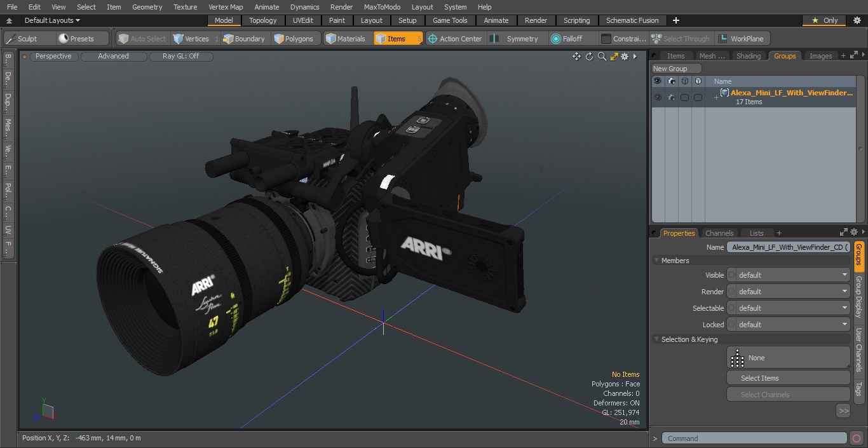Image resolution: width=868 pixels, height=448 pixels.
Task: Click the New Group button
Action: [676, 69]
